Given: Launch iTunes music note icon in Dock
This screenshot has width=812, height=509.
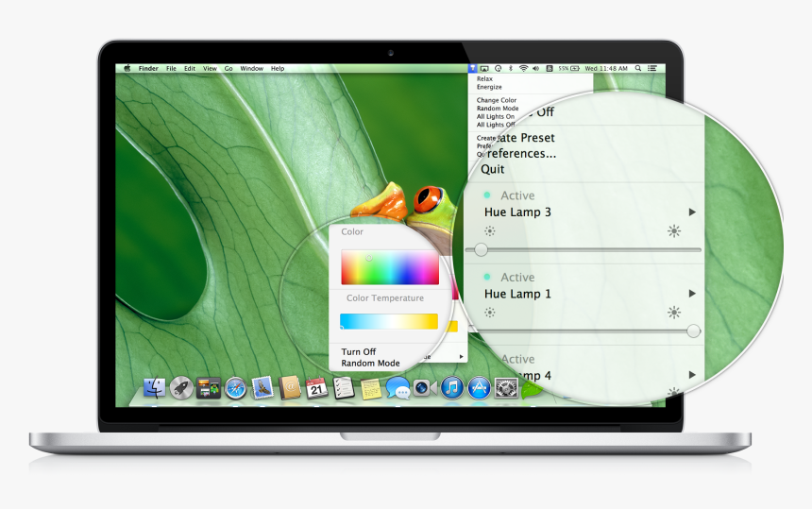Looking at the screenshot, I should [452, 388].
